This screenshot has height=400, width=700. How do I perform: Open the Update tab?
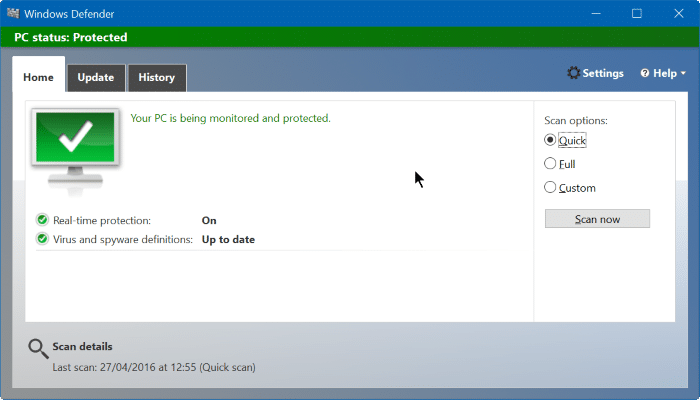pyautogui.click(x=96, y=78)
